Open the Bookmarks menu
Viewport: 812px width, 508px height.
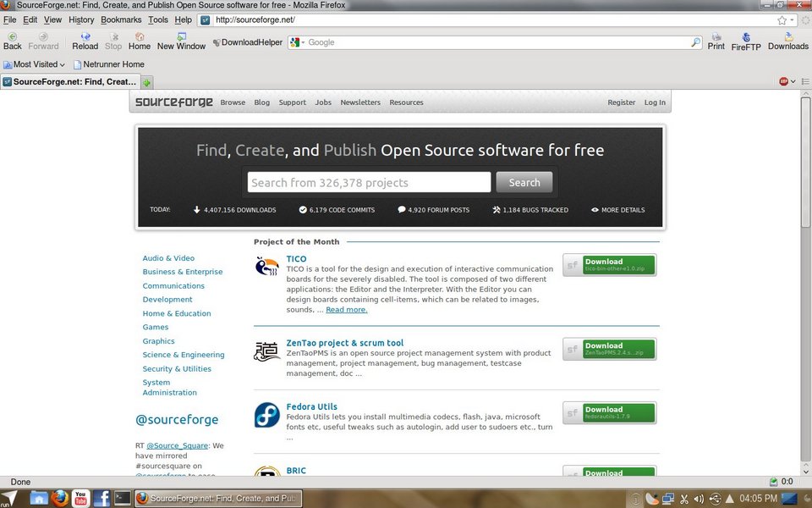pos(121,19)
